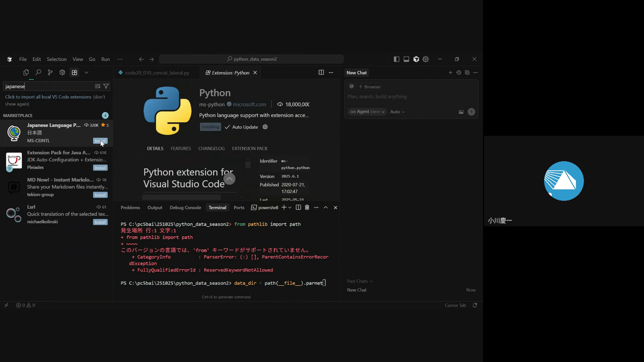Viewport: 644px width, 362px height.
Task: Open the Source Control view icon
Action: pyautogui.click(x=50, y=72)
